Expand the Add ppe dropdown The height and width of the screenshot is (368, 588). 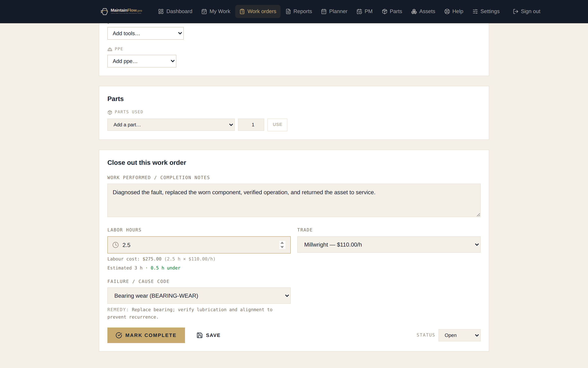[142, 61]
